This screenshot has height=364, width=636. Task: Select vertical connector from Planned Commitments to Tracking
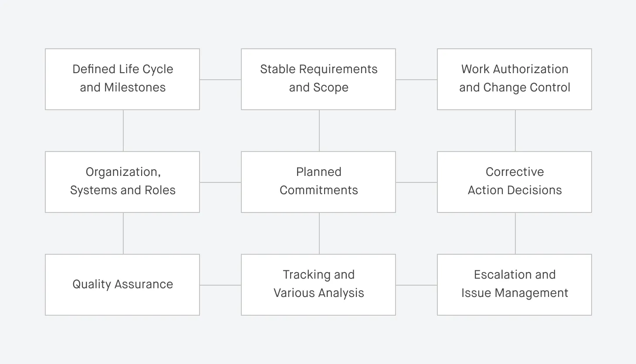319,233
